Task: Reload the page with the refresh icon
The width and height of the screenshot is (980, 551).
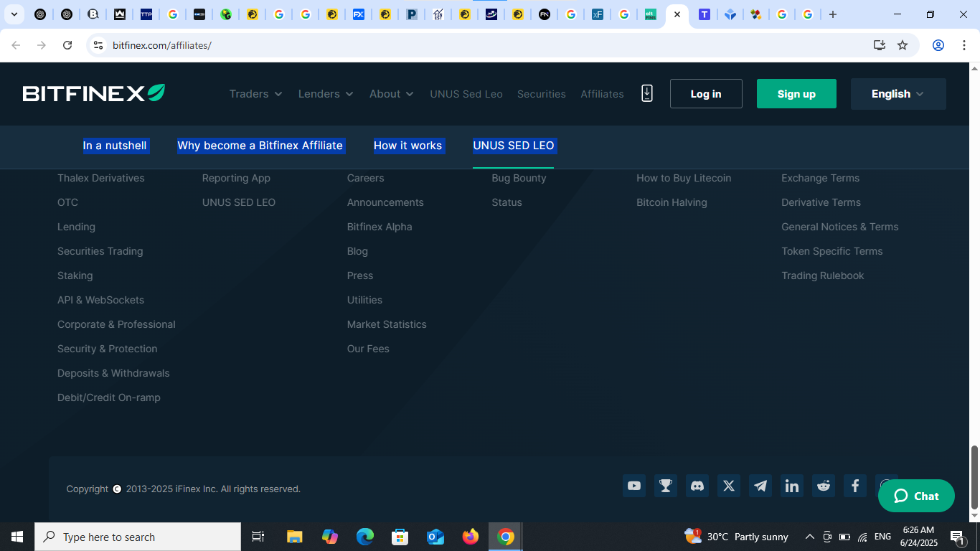Action: click(67, 45)
